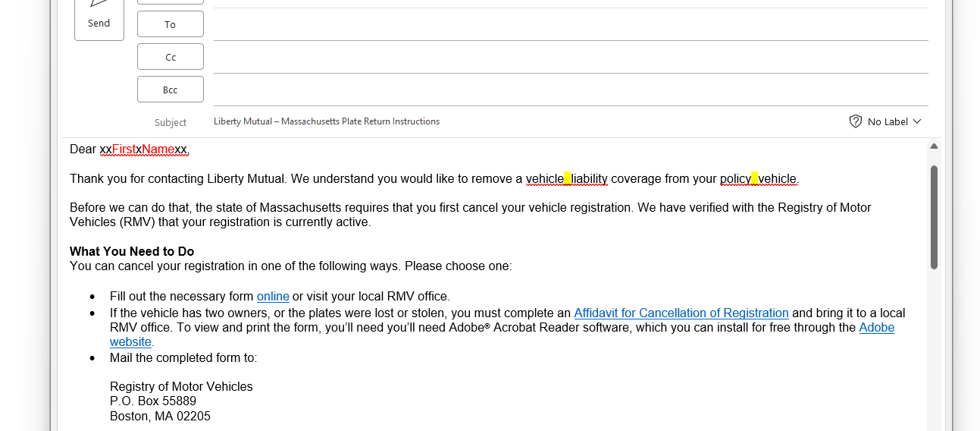The width and height of the screenshot is (980, 431).
Task: Click into the To address field
Action: coord(571,25)
